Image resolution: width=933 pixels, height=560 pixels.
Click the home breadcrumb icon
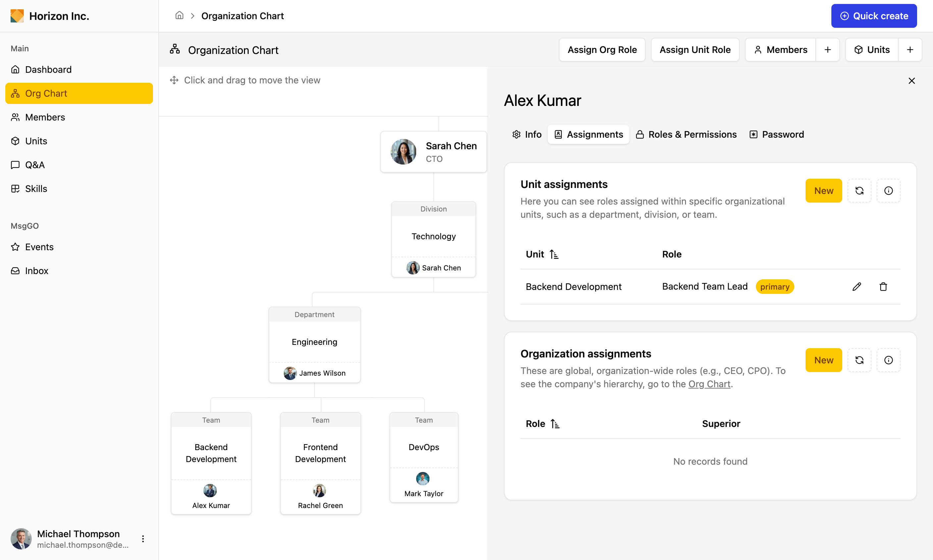click(179, 16)
